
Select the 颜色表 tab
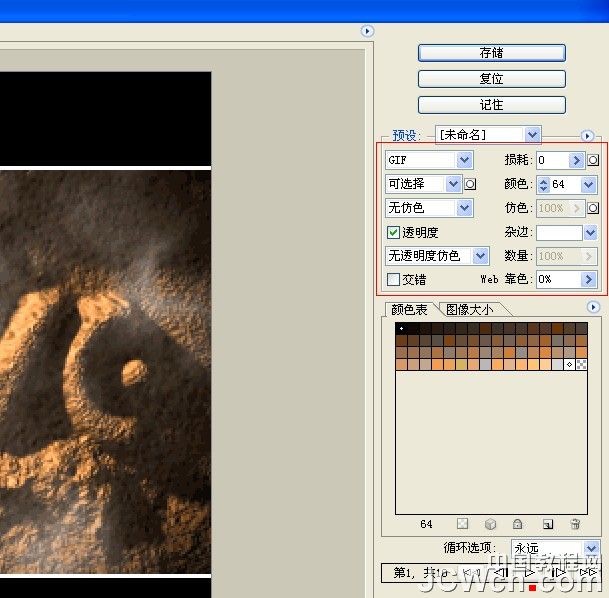coord(409,310)
